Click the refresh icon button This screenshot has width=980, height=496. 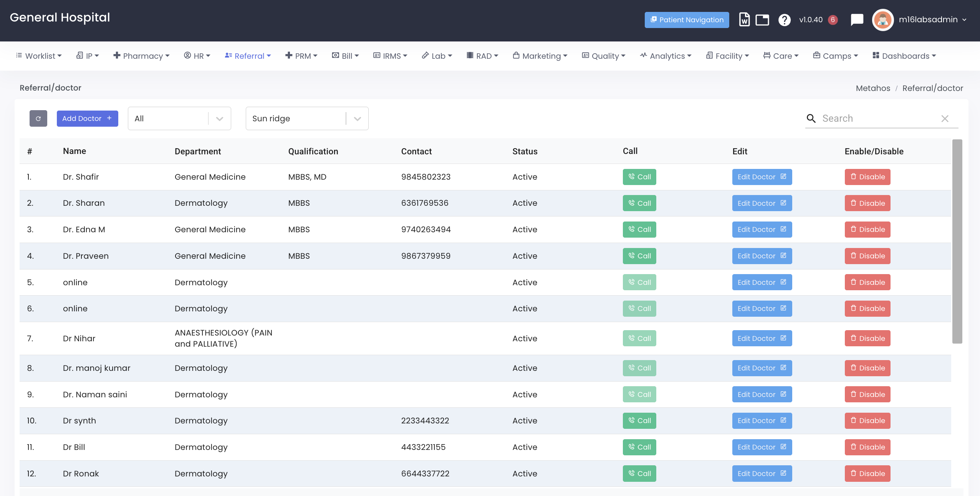(x=38, y=118)
